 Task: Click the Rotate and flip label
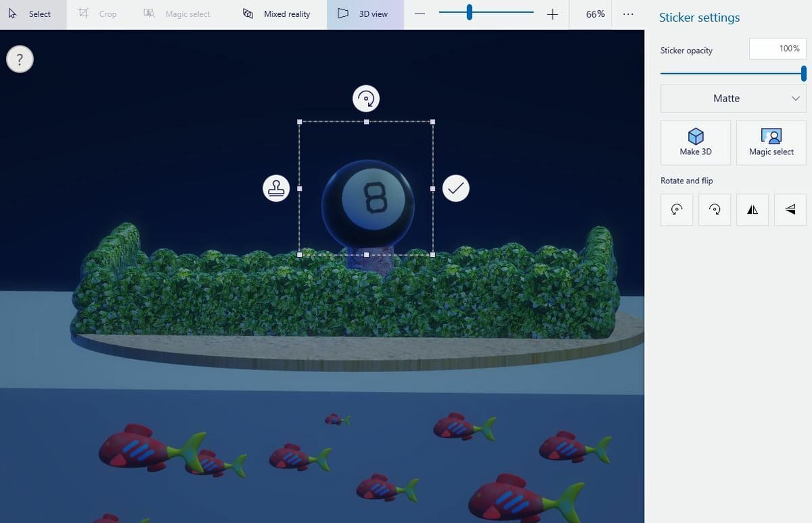pos(686,181)
